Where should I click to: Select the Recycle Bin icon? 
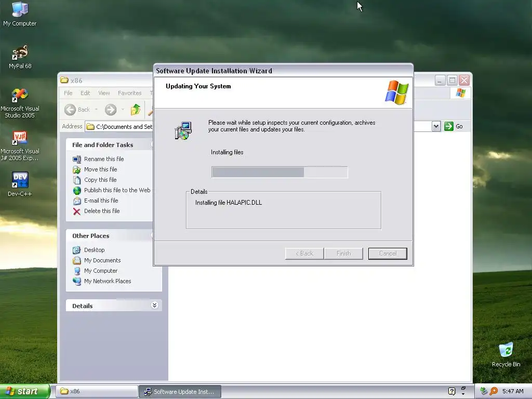[x=506, y=354]
